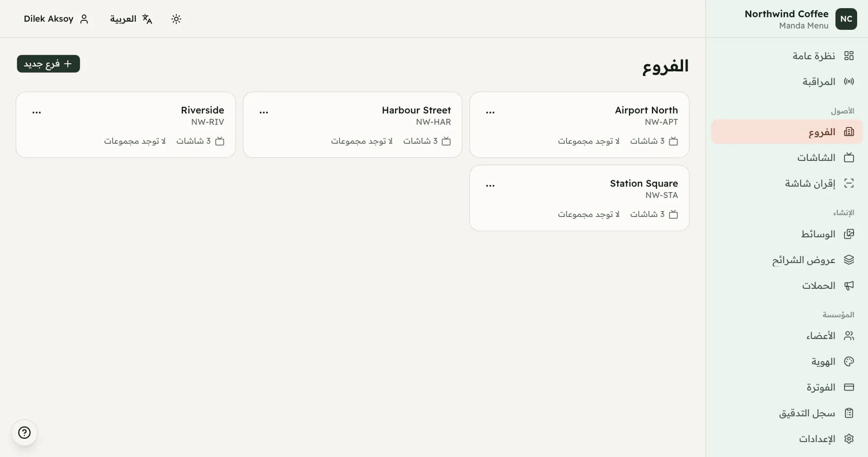Toggle the sun light theme icon
868x457 pixels.
pos(176,19)
